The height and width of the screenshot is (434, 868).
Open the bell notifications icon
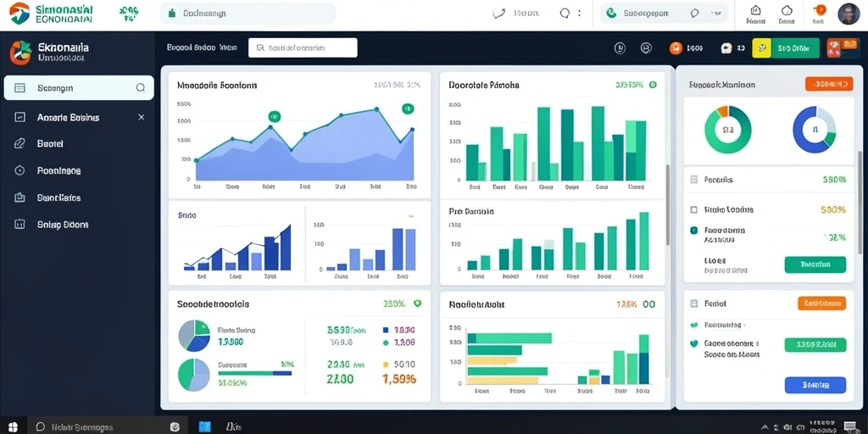[787, 10]
